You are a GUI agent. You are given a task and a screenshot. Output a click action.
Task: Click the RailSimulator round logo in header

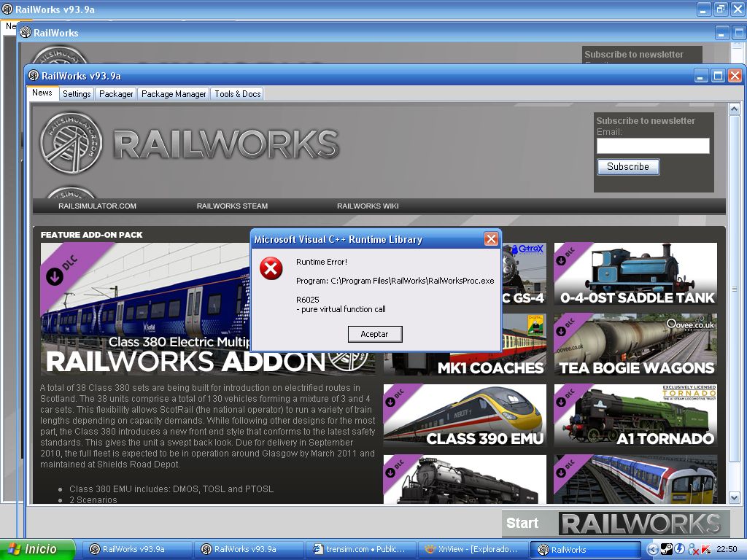click(x=71, y=143)
